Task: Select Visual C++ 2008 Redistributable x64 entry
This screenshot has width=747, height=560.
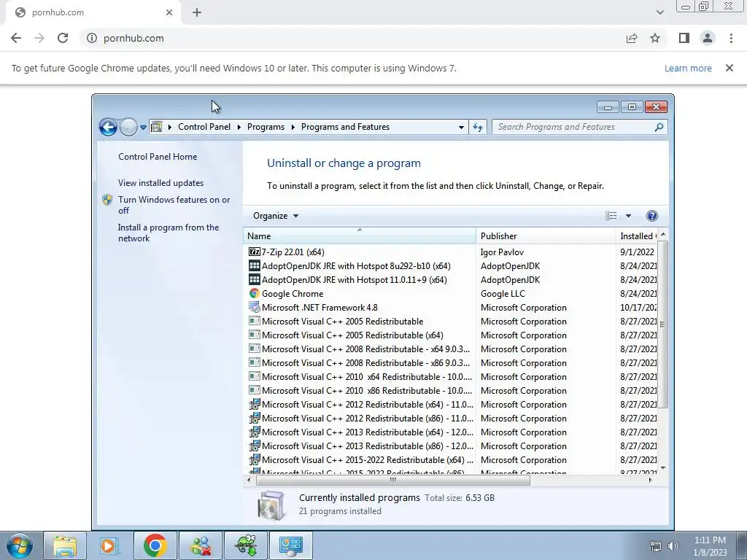Action: click(359, 349)
